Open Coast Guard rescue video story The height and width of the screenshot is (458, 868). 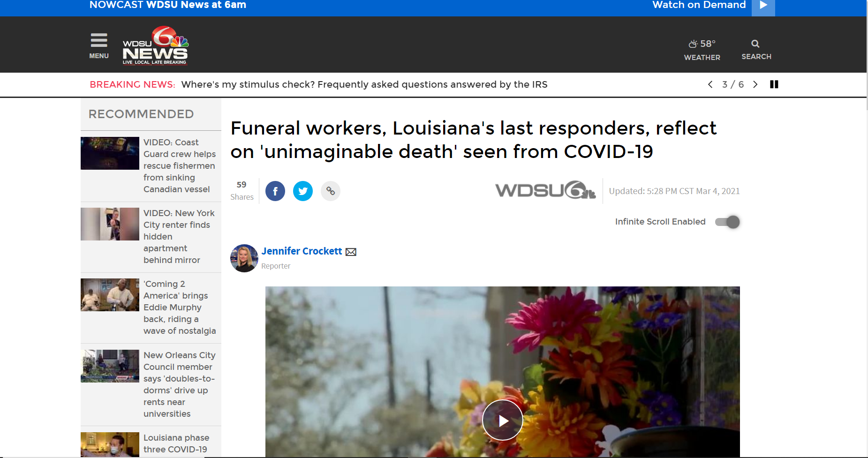(x=179, y=165)
